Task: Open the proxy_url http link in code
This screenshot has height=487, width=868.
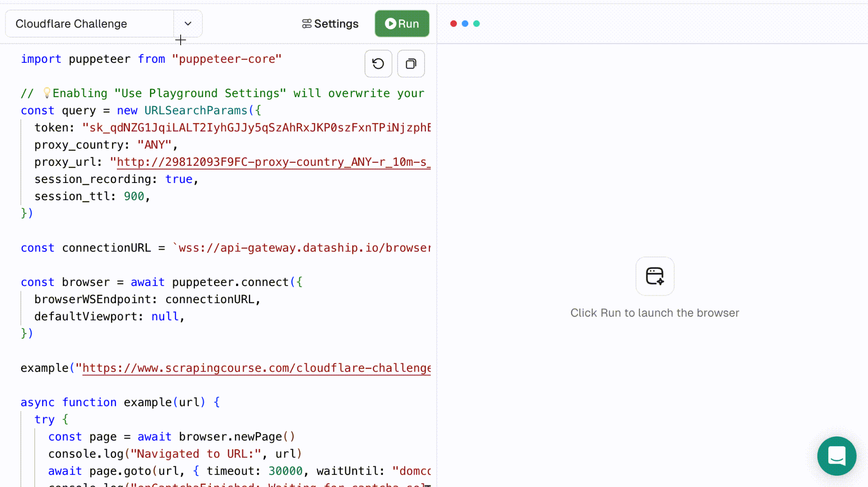Action: click(x=274, y=162)
